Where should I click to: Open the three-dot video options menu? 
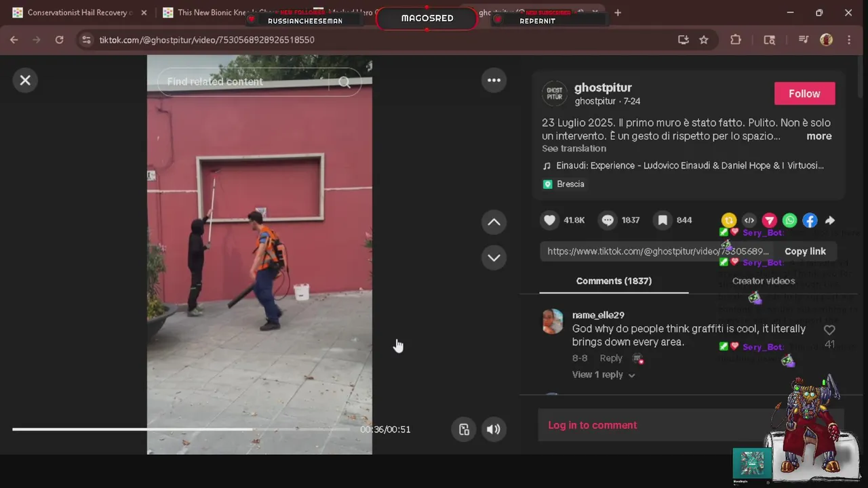[x=494, y=80]
